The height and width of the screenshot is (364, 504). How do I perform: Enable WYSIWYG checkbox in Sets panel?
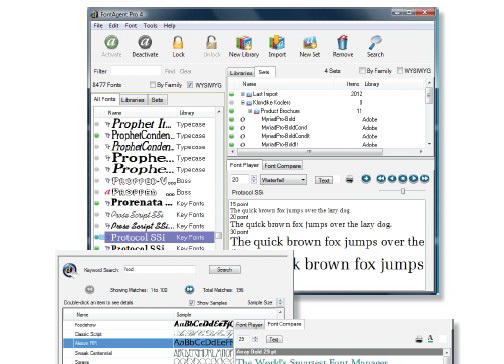point(400,71)
